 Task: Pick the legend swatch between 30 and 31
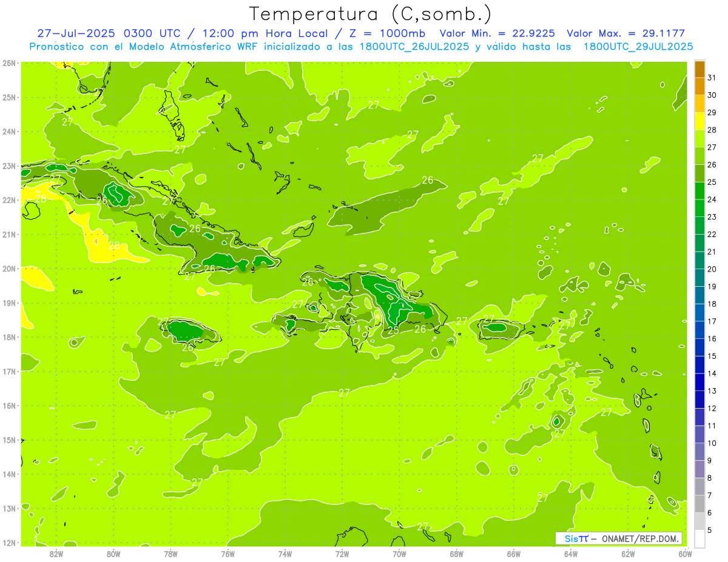699,87
